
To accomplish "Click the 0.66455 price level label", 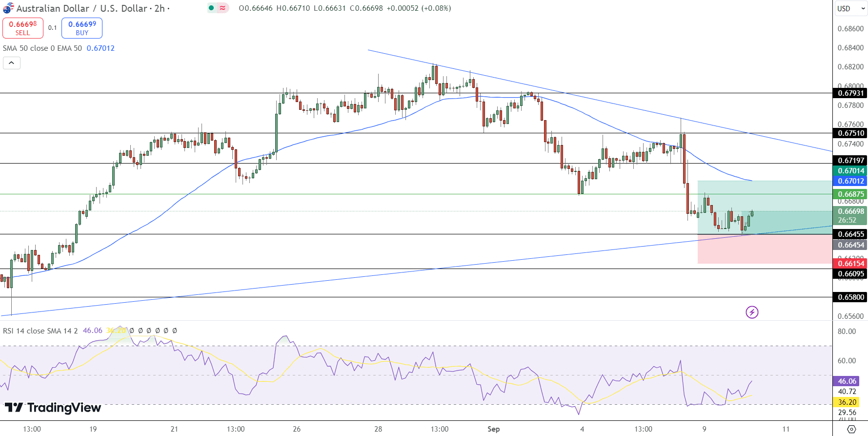I will [850, 234].
